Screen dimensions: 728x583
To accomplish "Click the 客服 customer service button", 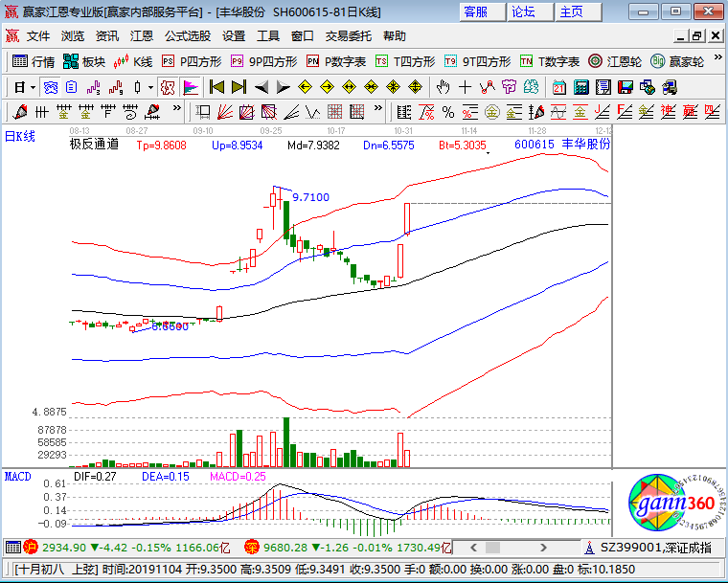I will pyautogui.click(x=483, y=12).
